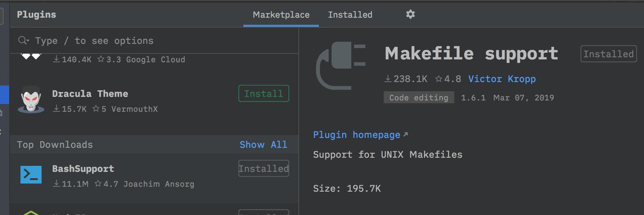644x215 pixels.
Task: Click the 15.7K downloads of Dracula Theme
Action: (70, 109)
